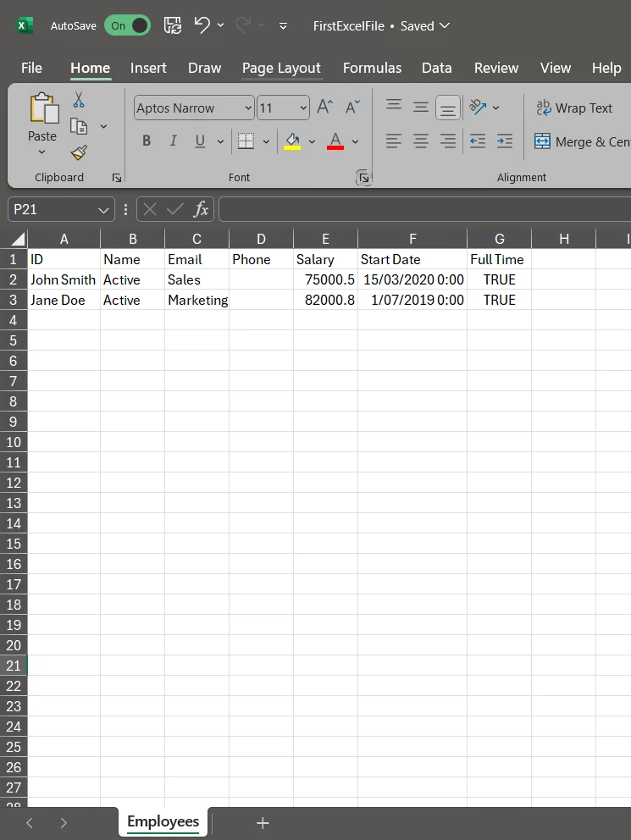
Task: Add a new sheet with plus button
Action: pyautogui.click(x=263, y=822)
